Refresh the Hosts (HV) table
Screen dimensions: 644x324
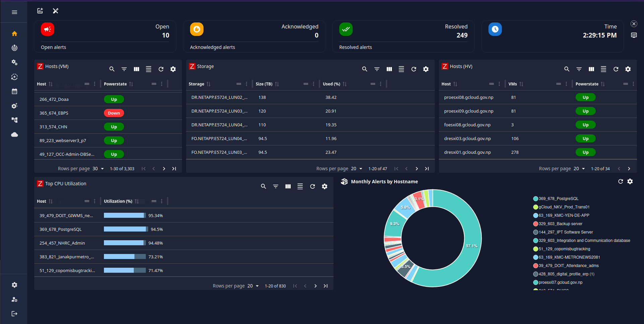point(616,69)
